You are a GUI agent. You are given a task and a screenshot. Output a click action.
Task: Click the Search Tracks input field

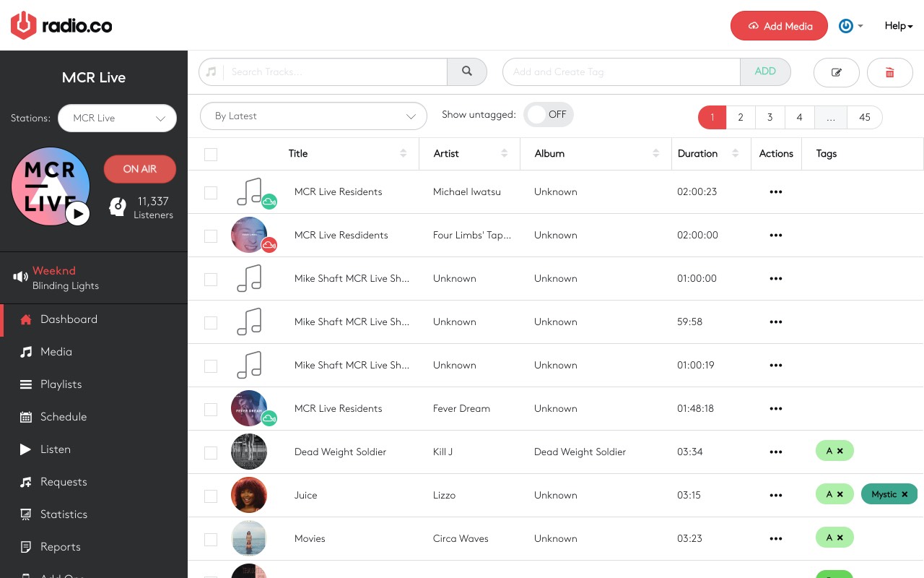335,72
